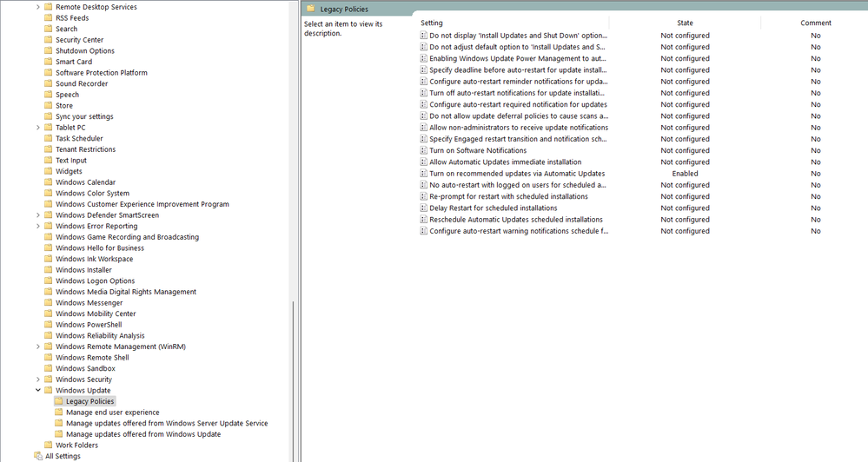Click the Search folder icon
Image resolution: width=868 pixels, height=462 pixels.
[48, 29]
